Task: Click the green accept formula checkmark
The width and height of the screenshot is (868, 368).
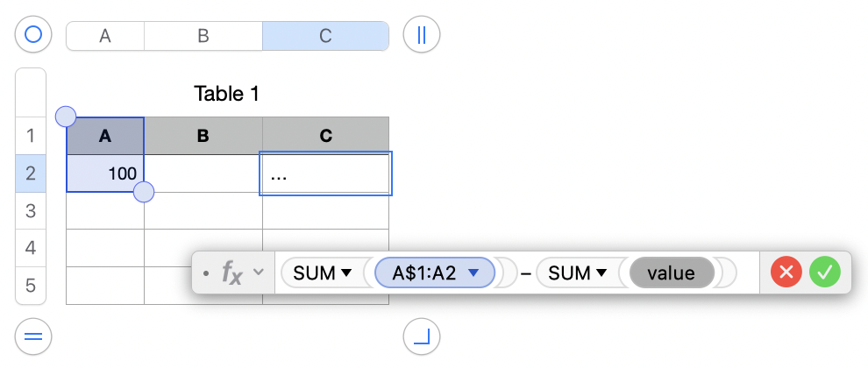Action: (x=824, y=272)
